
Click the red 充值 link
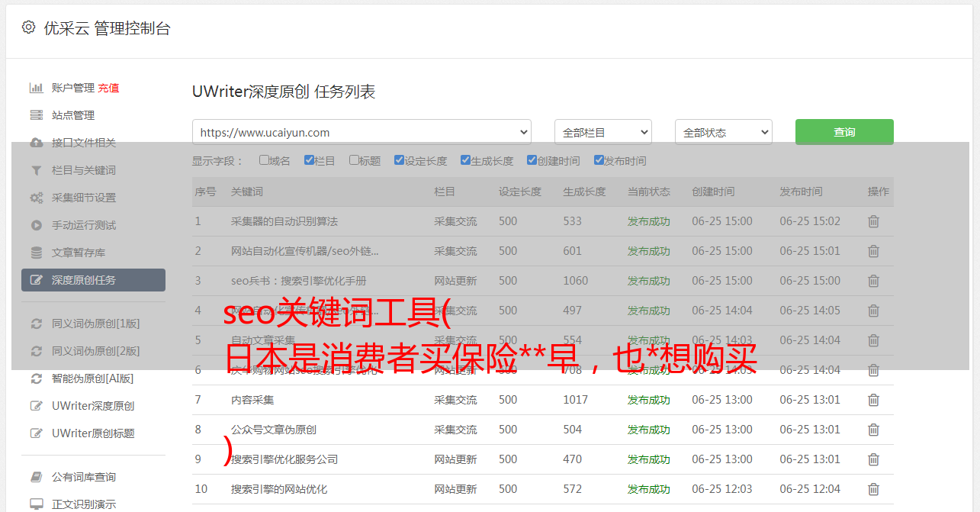[x=108, y=88]
